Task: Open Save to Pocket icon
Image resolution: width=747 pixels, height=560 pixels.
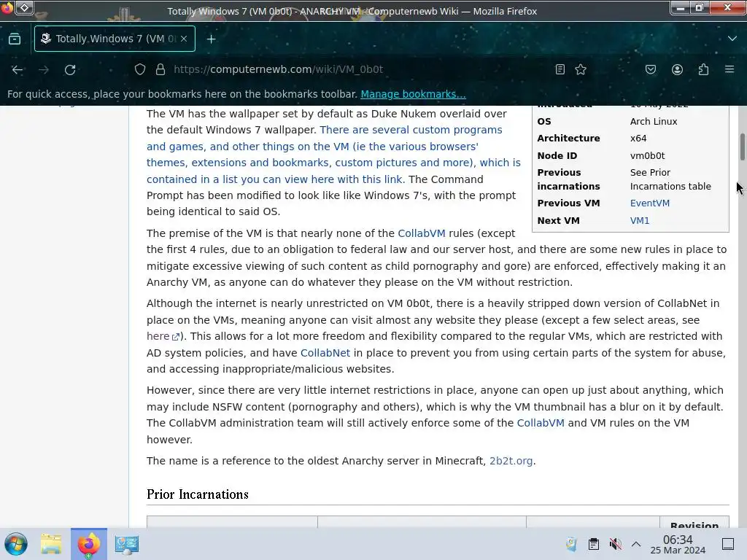Action: [x=650, y=69]
